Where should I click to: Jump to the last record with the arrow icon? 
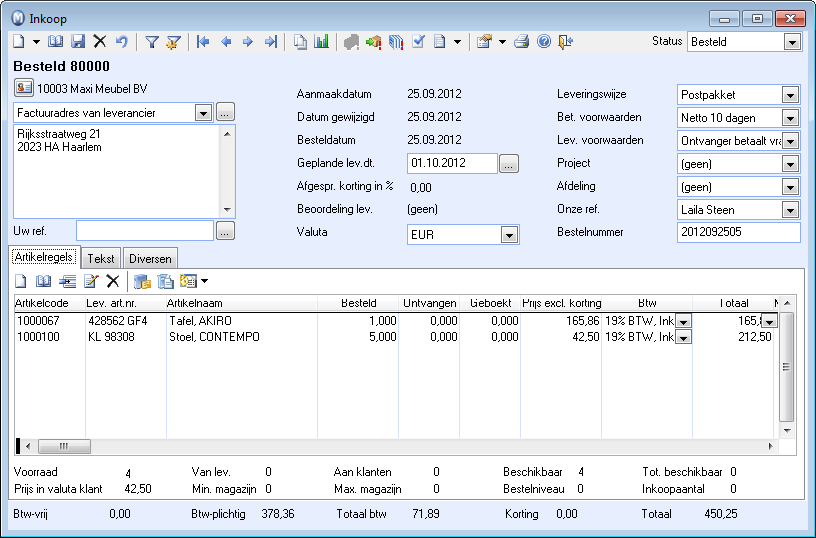point(270,42)
